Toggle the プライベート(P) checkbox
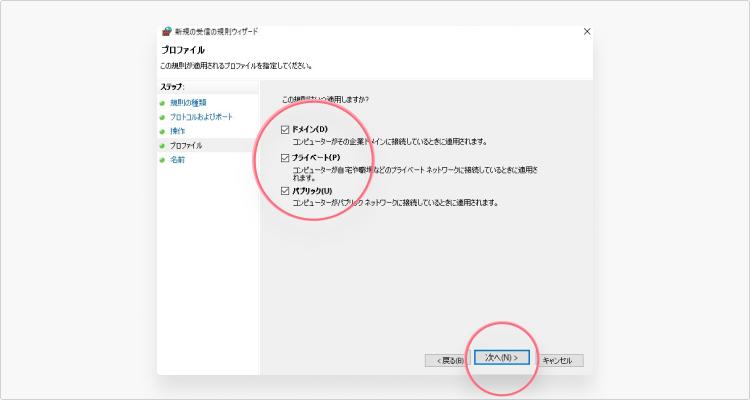 (285, 158)
